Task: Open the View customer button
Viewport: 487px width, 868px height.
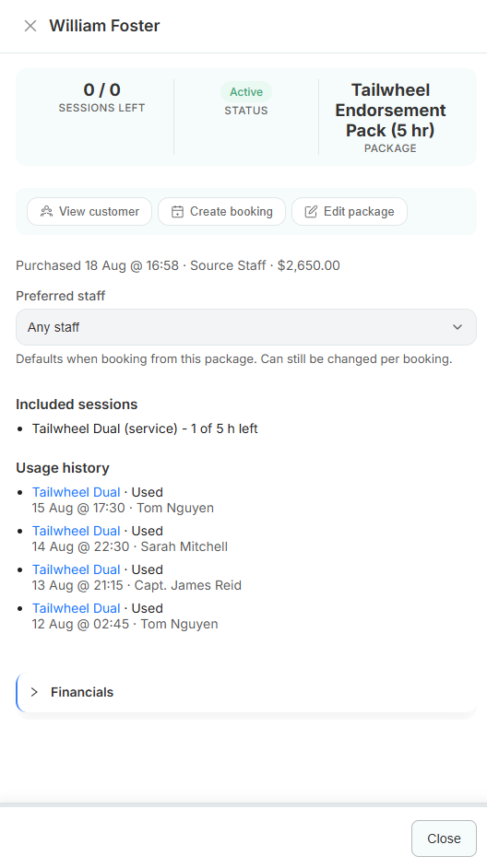Action: tap(89, 211)
